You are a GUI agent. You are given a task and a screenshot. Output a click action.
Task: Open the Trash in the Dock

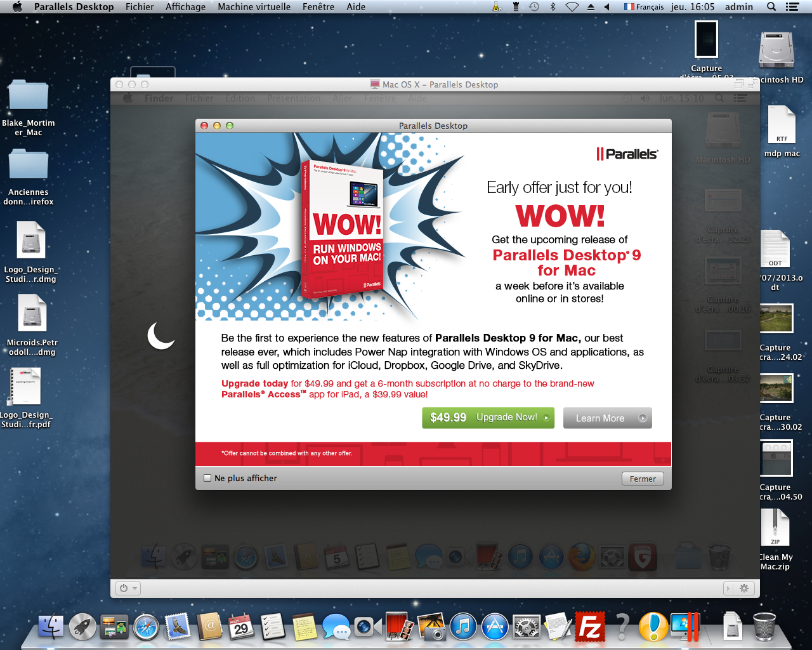click(x=764, y=627)
